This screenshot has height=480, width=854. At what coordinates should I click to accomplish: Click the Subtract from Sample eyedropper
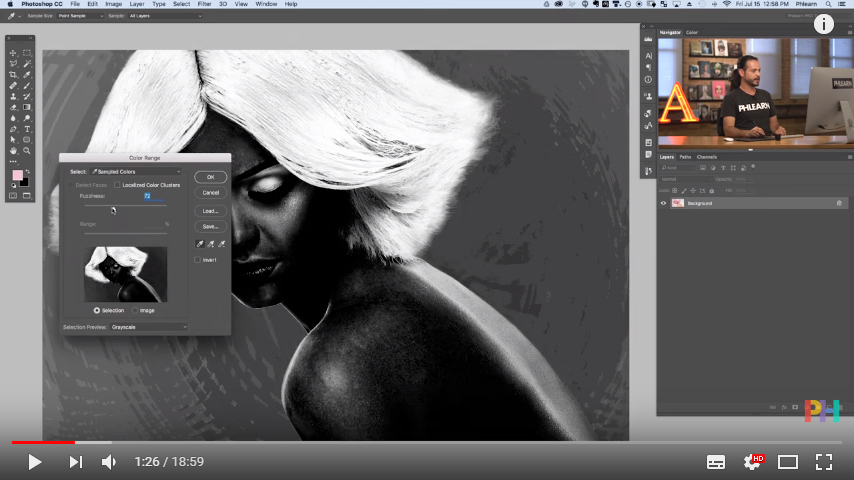point(221,243)
